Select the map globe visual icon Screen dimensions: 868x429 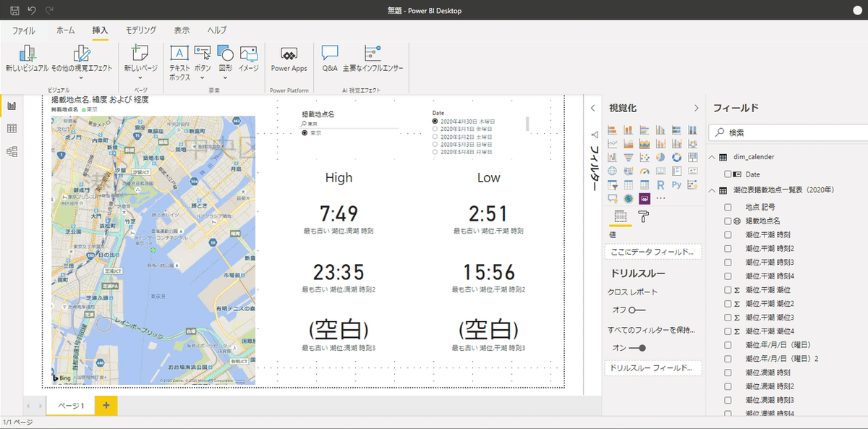coord(613,171)
